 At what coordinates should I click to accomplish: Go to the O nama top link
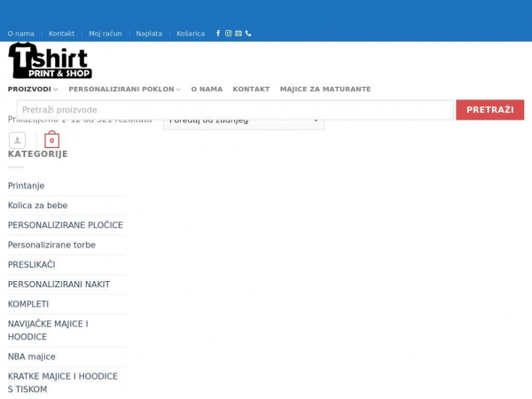[21, 34]
